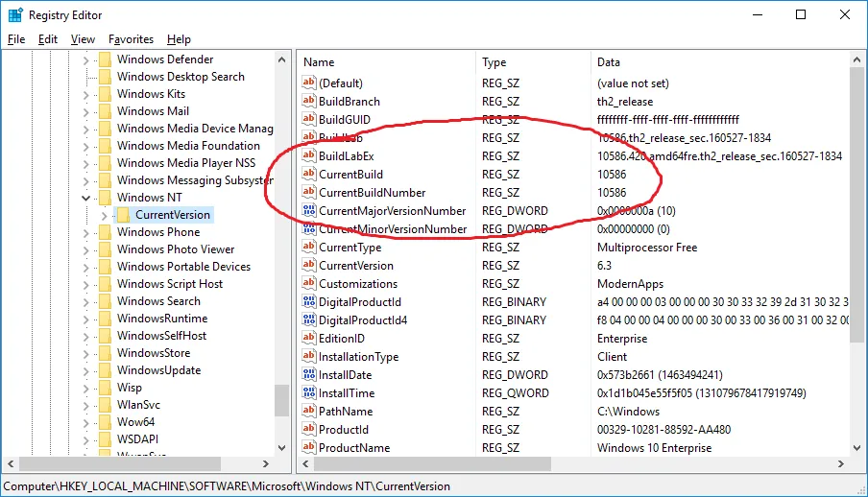Click the key tree vertical scrollbar thumb
The width and height of the screenshot is (868, 497).
pyautogui.click(x=281, y=400)
